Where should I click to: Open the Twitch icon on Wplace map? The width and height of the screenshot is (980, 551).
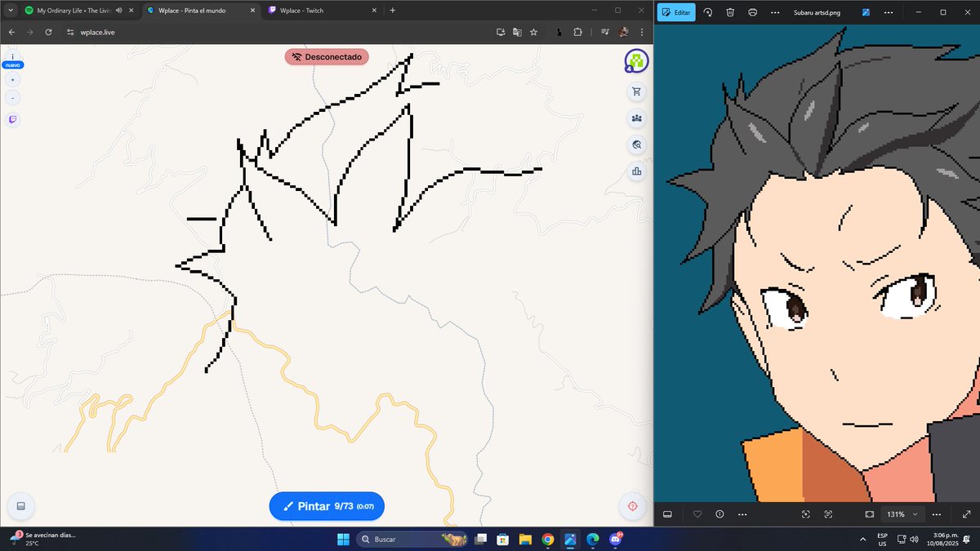point(13,119)
